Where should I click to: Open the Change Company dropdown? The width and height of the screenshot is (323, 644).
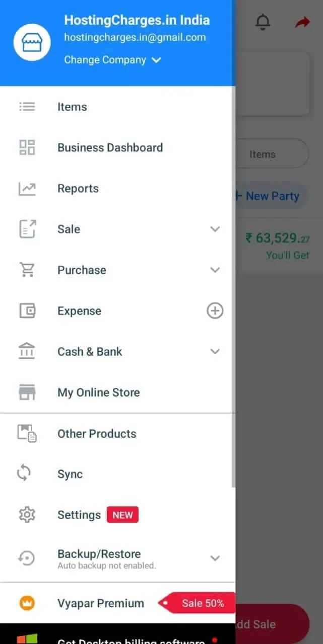[112, 60]
